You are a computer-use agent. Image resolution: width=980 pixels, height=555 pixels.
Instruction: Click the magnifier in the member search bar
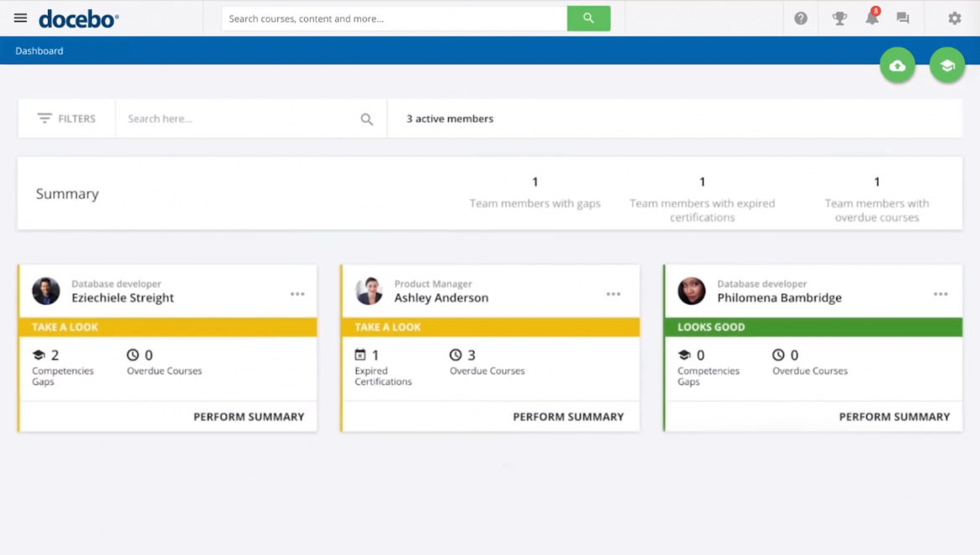[367, 119]
